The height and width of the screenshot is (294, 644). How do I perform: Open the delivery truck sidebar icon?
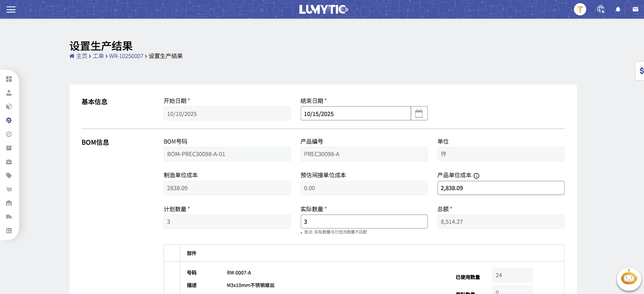pos(9,217)
